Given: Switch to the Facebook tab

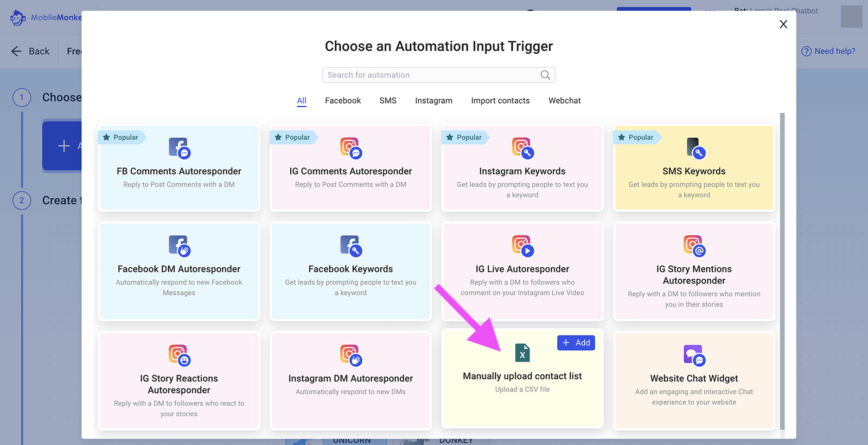Looking at the screenshot, I should 343,101.
